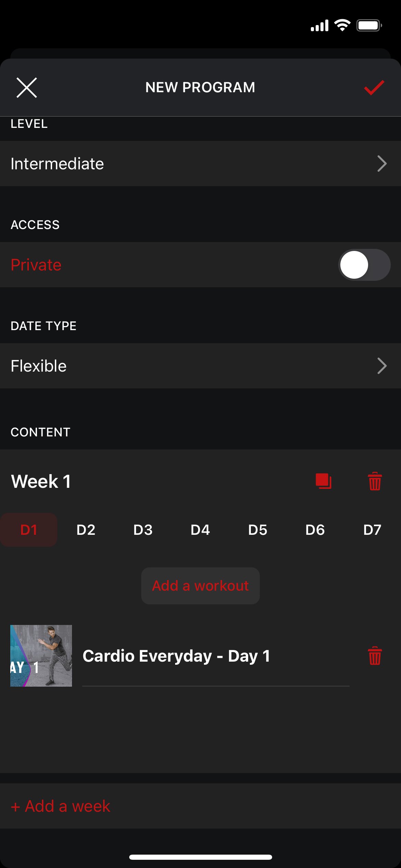Tap the Wi-Fi status icon
This screenshot has height=868, width=401.
pos(342,25)
